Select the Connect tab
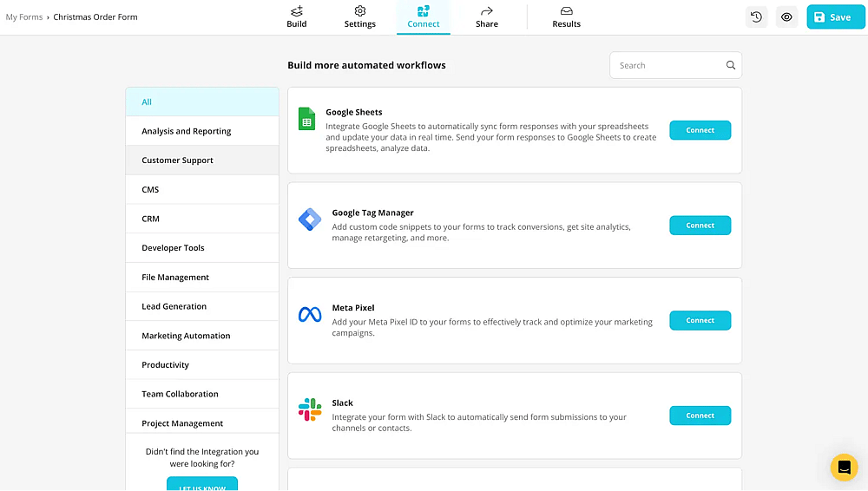The image size is (868, 491). (x=424, y=17)
